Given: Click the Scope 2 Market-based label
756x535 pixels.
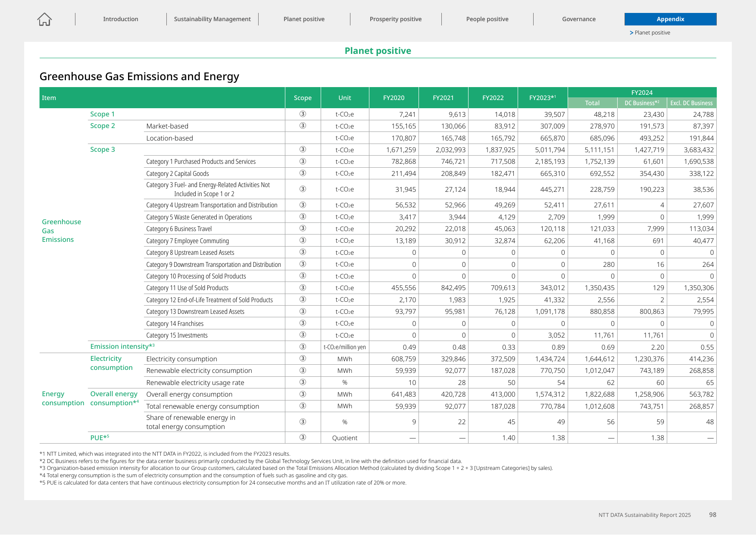Looking at the screenshot, I should tap(167, 126).
